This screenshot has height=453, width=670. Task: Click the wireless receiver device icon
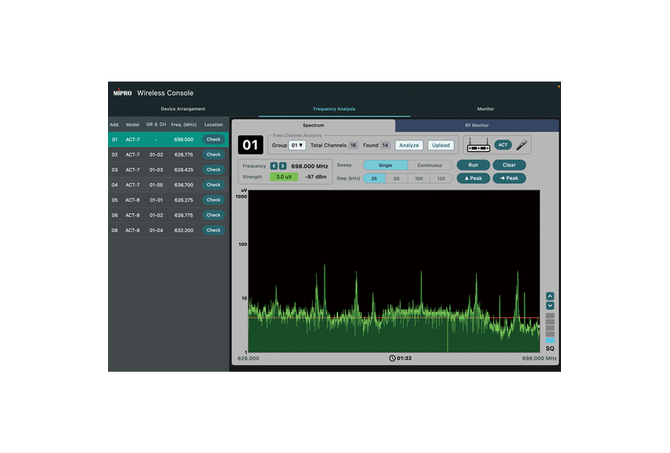[477, 145]
